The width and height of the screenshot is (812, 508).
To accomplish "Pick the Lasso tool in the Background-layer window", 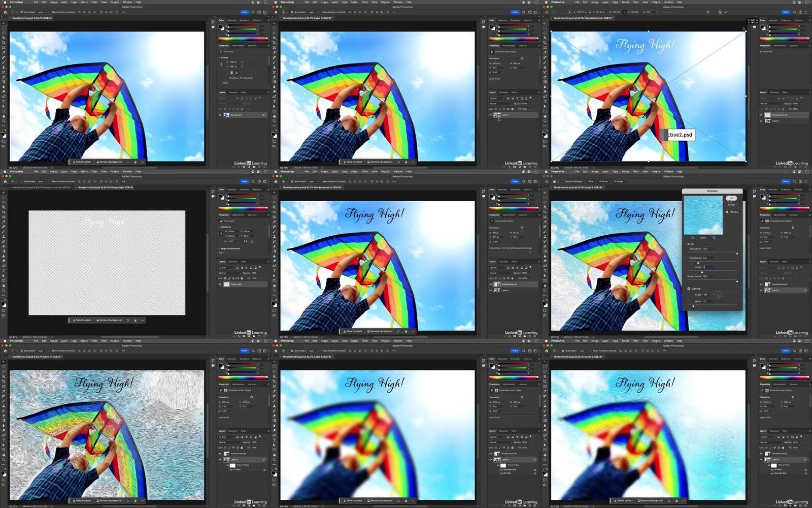I will [4, 33].
